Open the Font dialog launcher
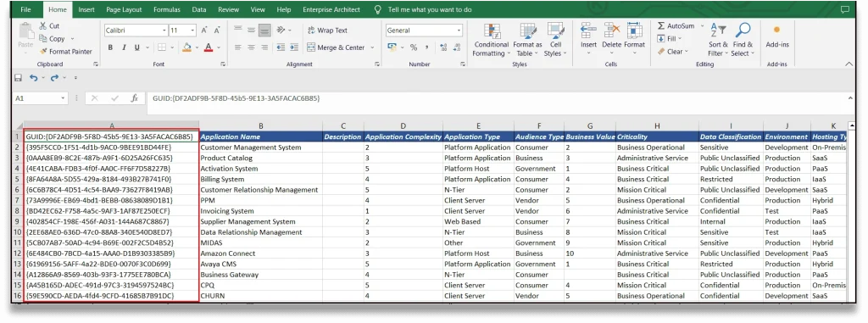This screenshot has width=868, height=323. (x=223, y=64)
